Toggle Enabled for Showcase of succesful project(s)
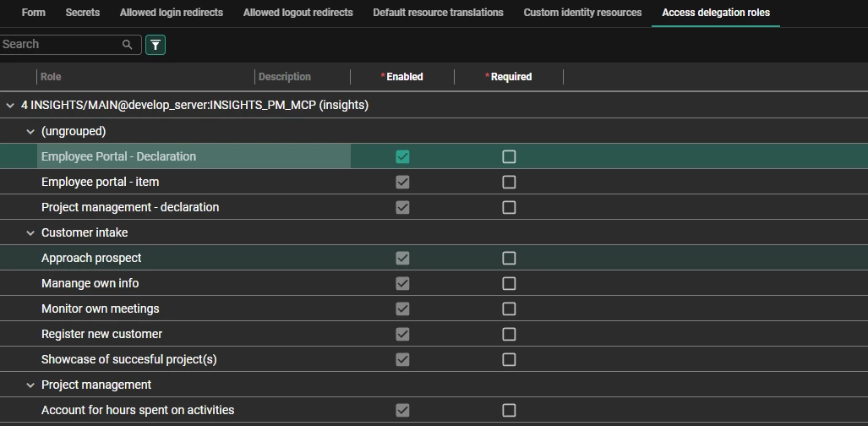Viewport: 868px width, 426px height. 402,360
